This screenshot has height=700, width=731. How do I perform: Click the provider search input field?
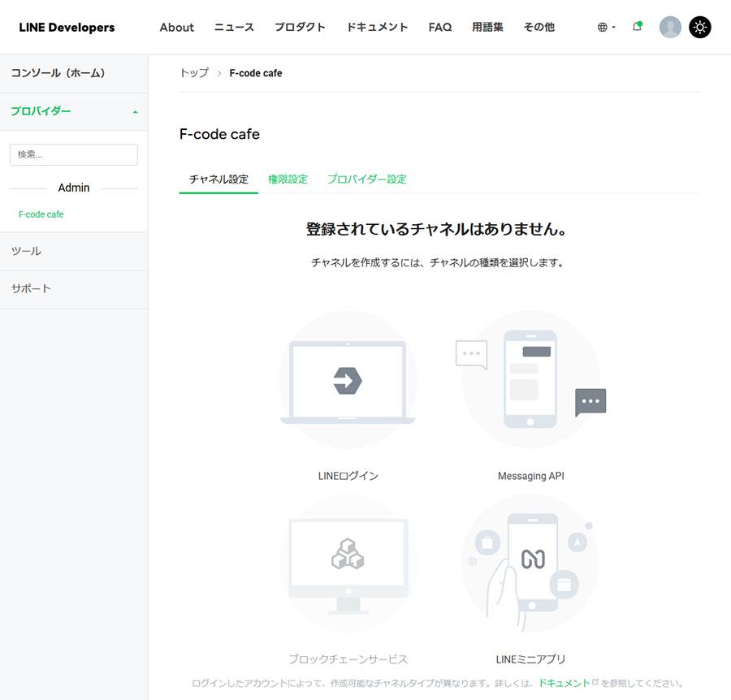click(74, 154)
